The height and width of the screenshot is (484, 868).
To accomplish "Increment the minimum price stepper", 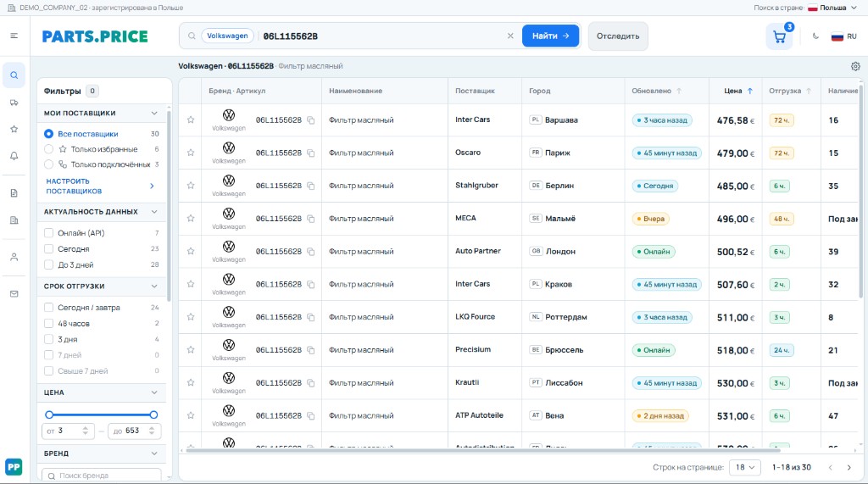I will point(86,428).
